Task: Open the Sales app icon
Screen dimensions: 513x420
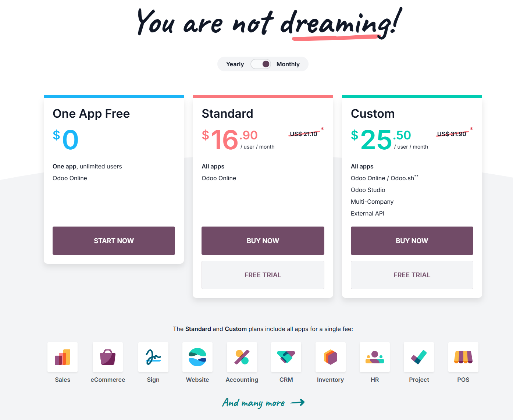Action: [x=63, y=357]
